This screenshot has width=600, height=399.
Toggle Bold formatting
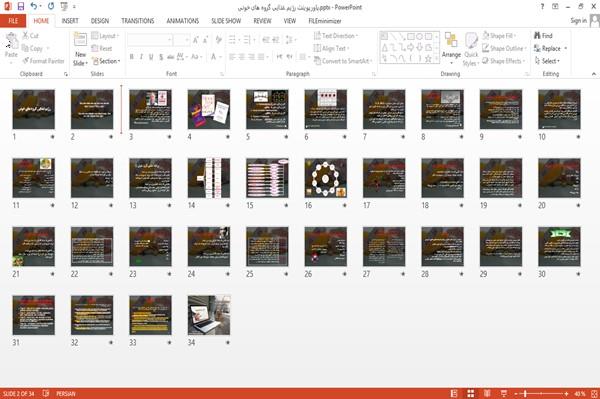coord(132,57)
